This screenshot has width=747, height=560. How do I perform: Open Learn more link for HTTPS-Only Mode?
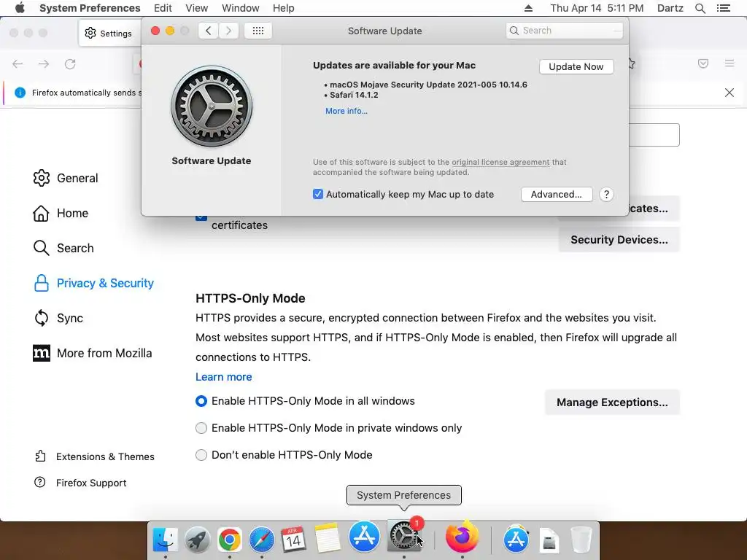coord(223,377)
